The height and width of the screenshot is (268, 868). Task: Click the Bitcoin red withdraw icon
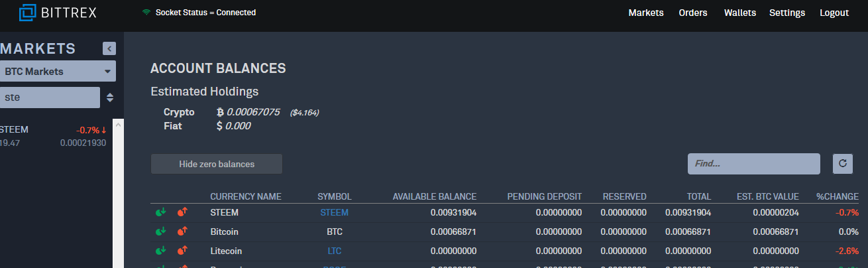click(x=182, y=232)
